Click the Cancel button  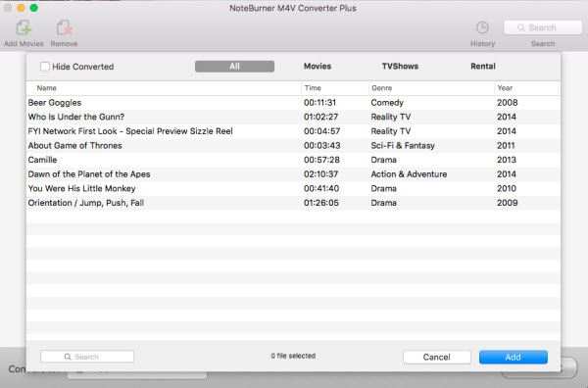tap(437, 358)
